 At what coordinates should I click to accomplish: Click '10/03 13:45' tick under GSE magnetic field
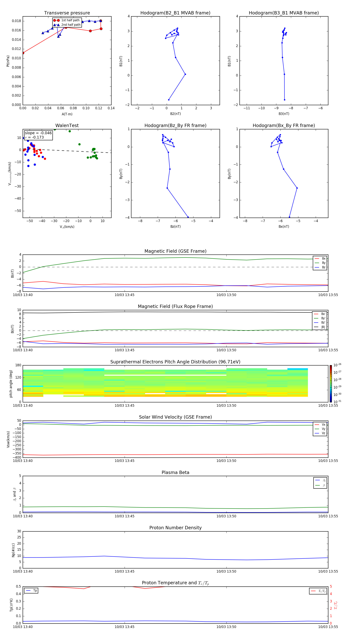[124, 295]
